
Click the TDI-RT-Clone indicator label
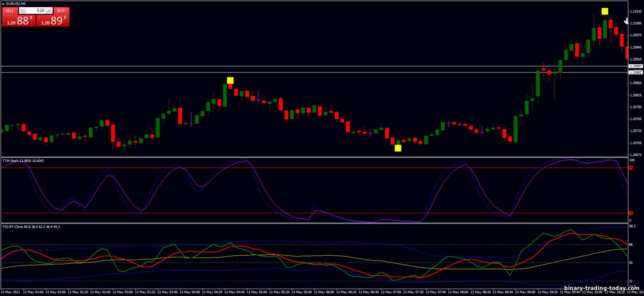point(31,226)
